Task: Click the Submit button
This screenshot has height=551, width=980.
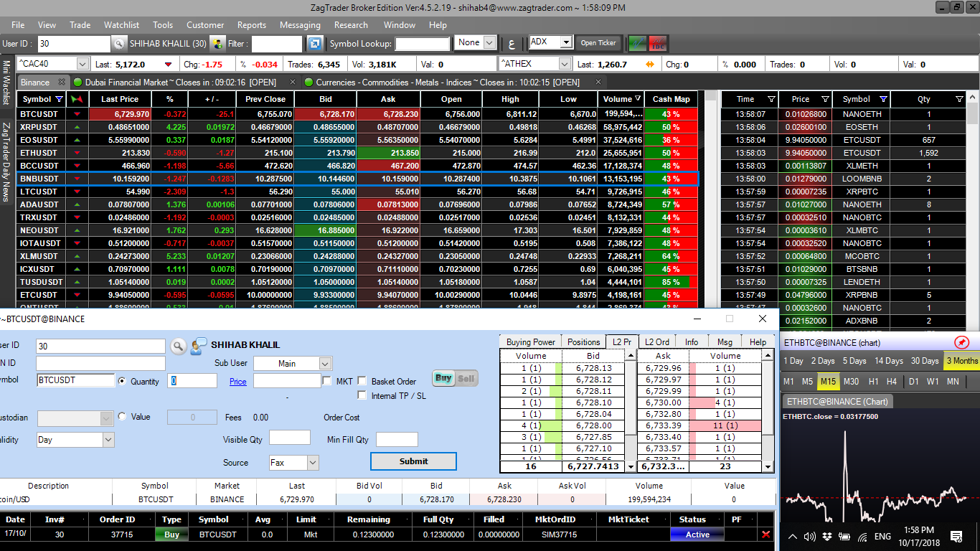Action: (x=413, y=461)
